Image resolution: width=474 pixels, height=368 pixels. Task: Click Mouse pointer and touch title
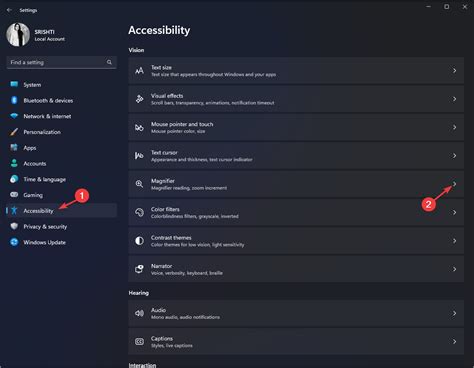click(182, 124)
